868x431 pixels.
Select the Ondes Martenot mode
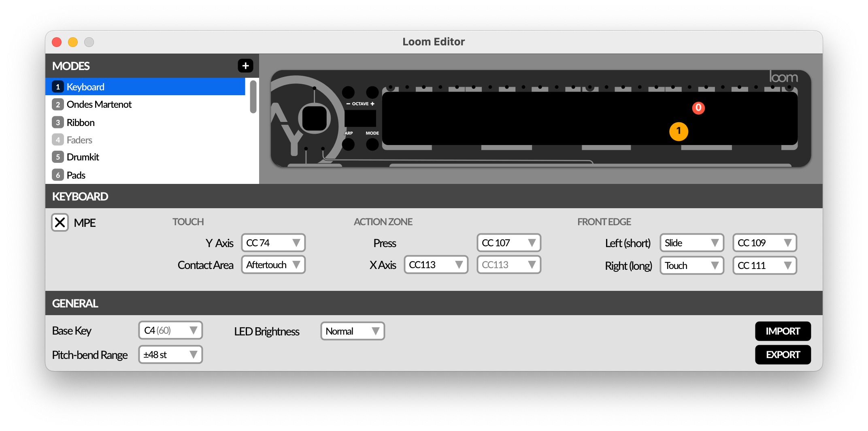(x=99, y=104)
